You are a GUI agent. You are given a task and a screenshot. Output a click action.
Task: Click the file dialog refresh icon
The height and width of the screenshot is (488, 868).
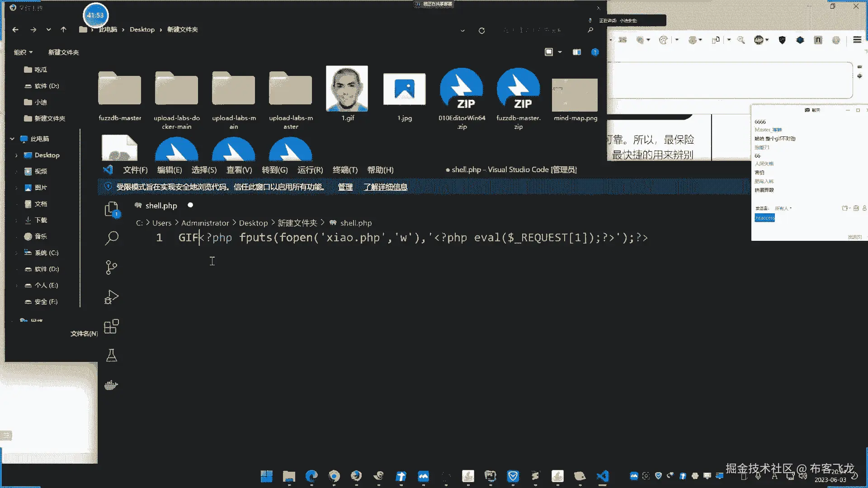point(481,30)
